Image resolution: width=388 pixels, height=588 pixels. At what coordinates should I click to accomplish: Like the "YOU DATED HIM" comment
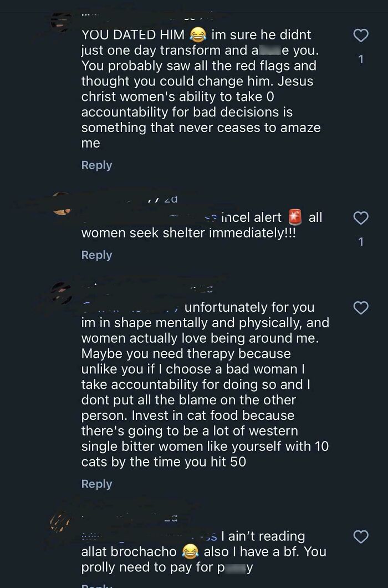click(x=361, y=36)
